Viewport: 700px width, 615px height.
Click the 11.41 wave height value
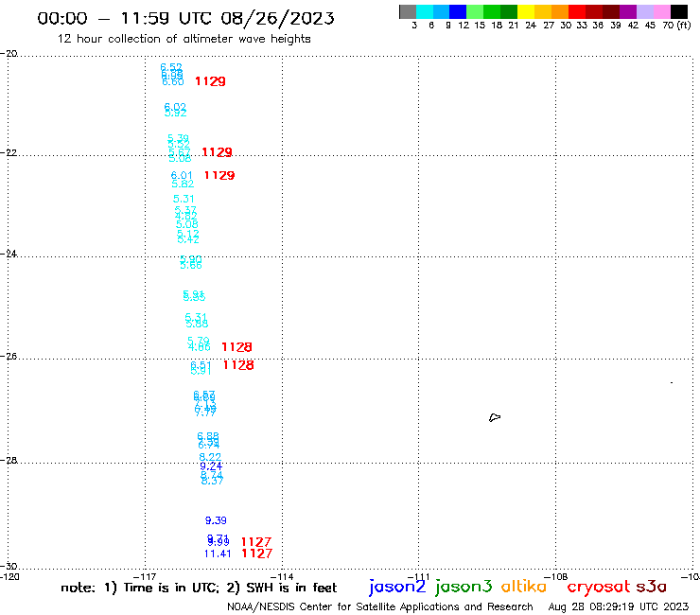click(218, 553)
